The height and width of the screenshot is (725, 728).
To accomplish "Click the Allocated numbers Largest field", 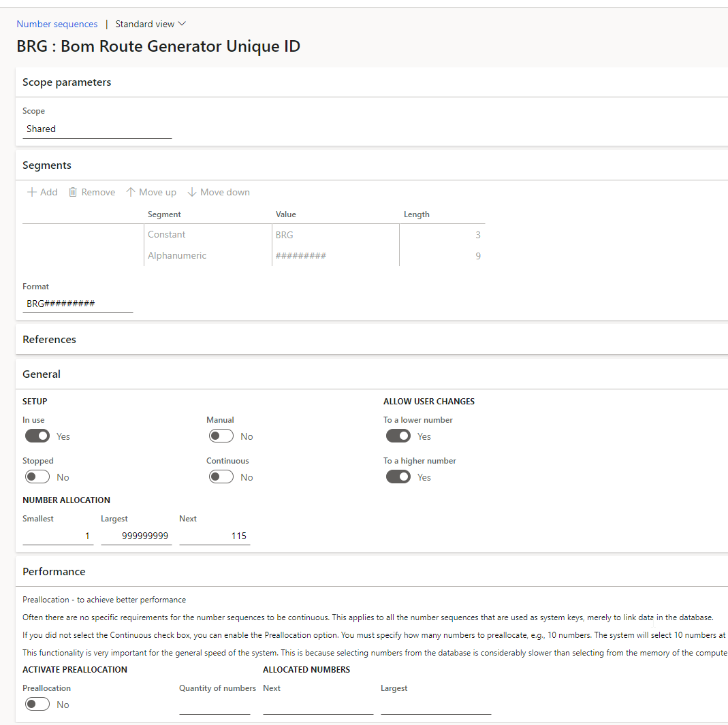I will [x=436, y=705].
